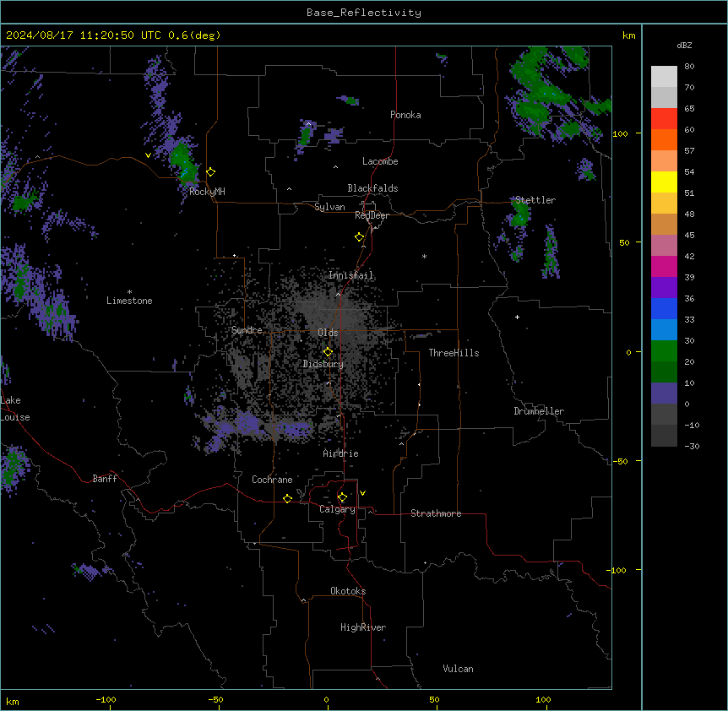Click the yellow 54 dBZ legend swatch
Screen dimensions: 728x711
pyautogui.click(x=664, y=182)
